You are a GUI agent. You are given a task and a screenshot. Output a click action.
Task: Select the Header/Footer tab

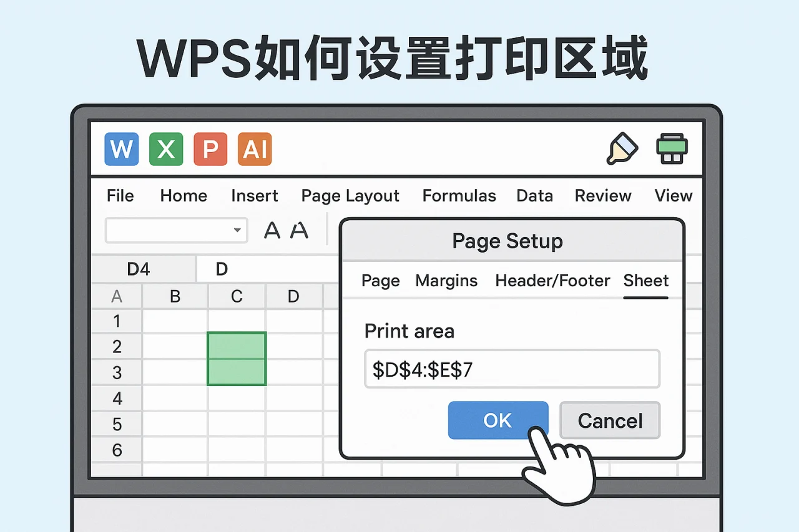552,281
